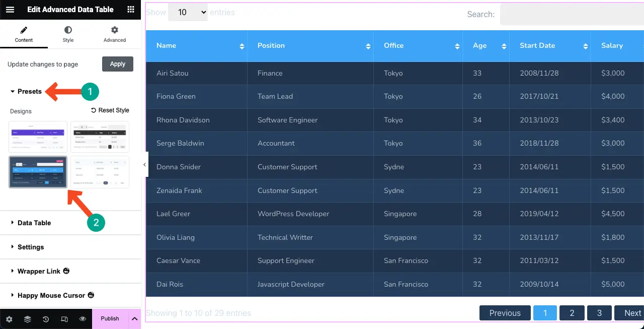Expand the Settings section
Image resolution: width=644 pixels, height=329 pixels.
coord(70,247)
